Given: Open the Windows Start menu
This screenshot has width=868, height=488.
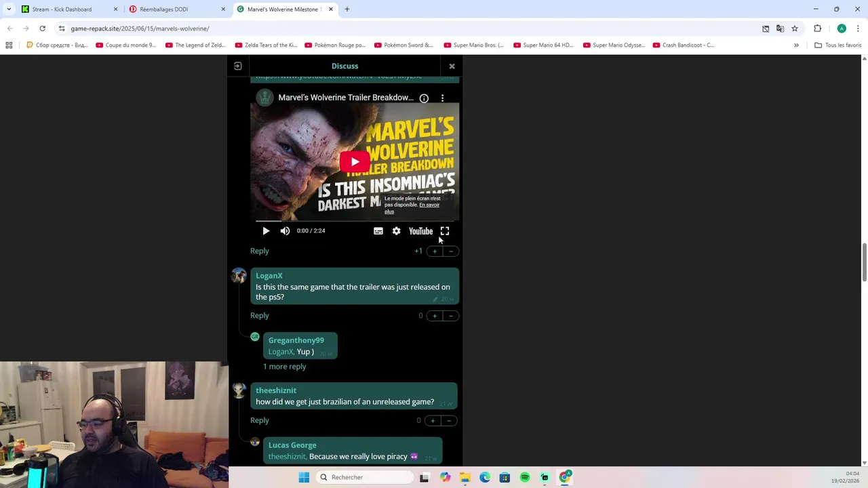Looking at the screenshot, I should point(304,477).
